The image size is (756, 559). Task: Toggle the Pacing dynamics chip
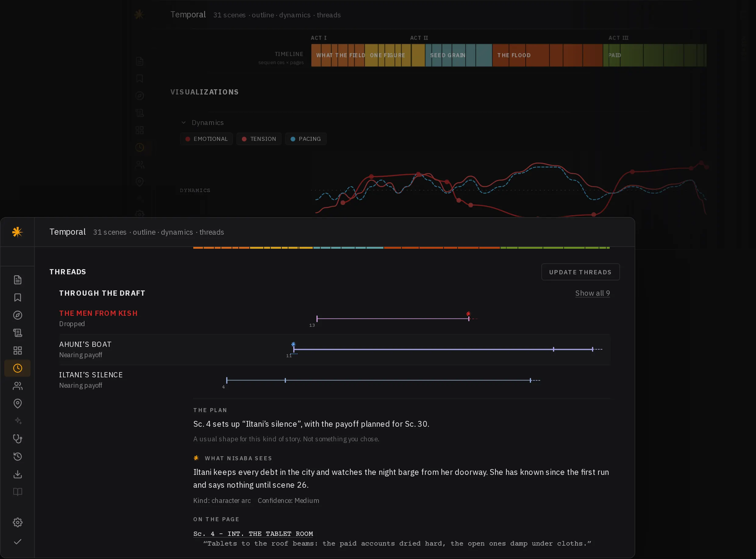tap(305, 139)
